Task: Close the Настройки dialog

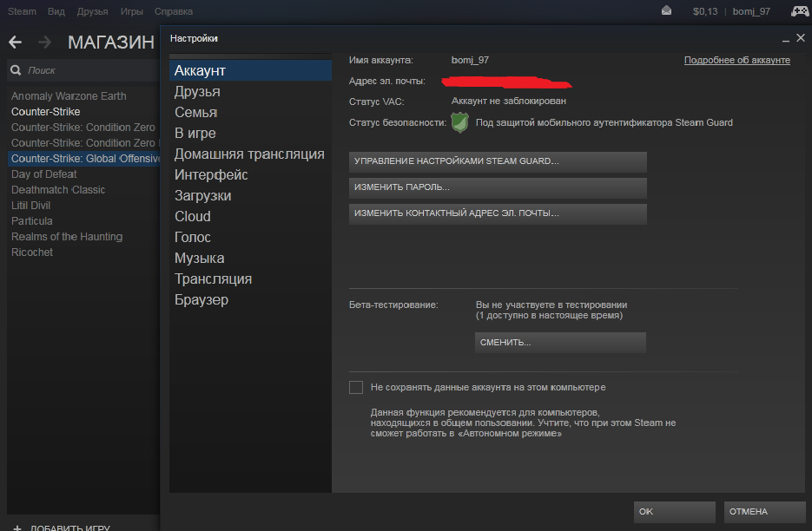Action: coord(801,38)
